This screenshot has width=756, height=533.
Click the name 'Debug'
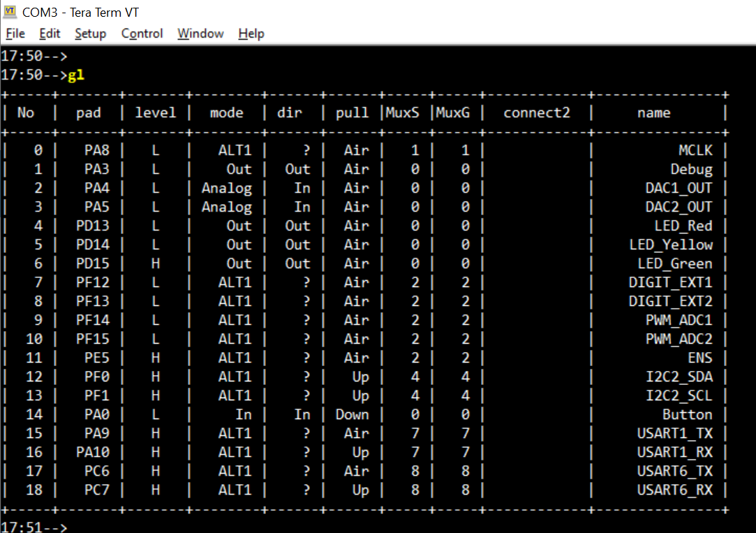691,169
